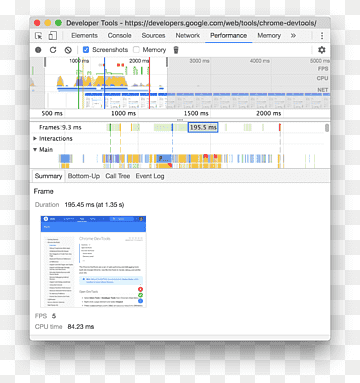Click the 'Frames' track label
This screenshot has width=360, height=383.
tap(49, 127)
